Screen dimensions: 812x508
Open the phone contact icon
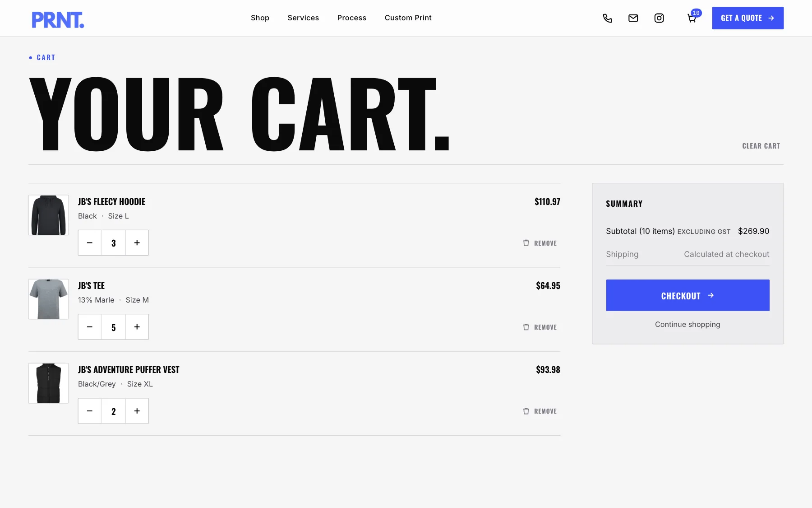point(607,18)
